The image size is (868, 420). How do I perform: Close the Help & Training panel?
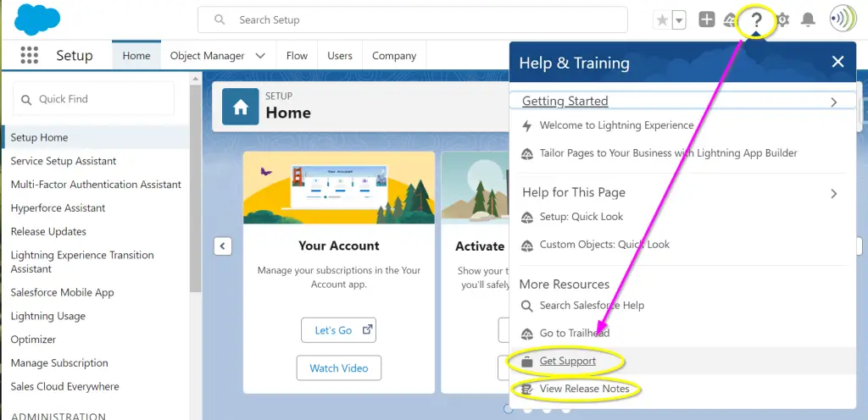pyautogui.click(x=837, y=62)
